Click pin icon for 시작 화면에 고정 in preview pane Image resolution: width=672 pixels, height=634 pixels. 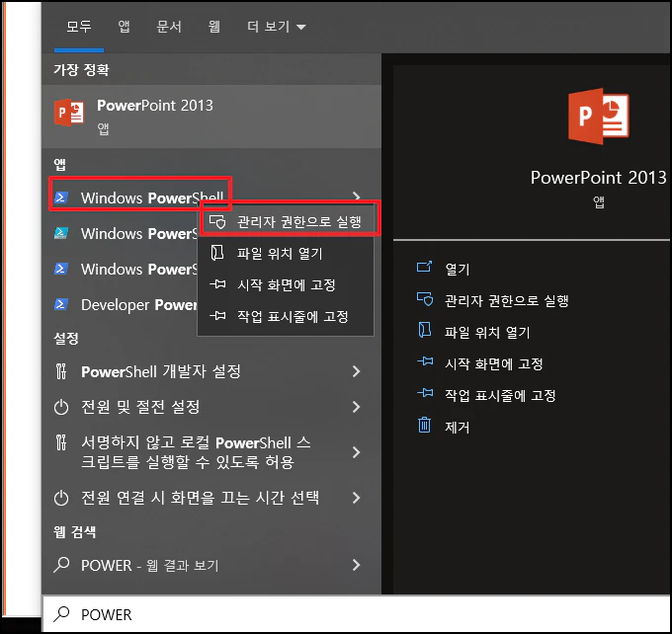click(425, 361)
